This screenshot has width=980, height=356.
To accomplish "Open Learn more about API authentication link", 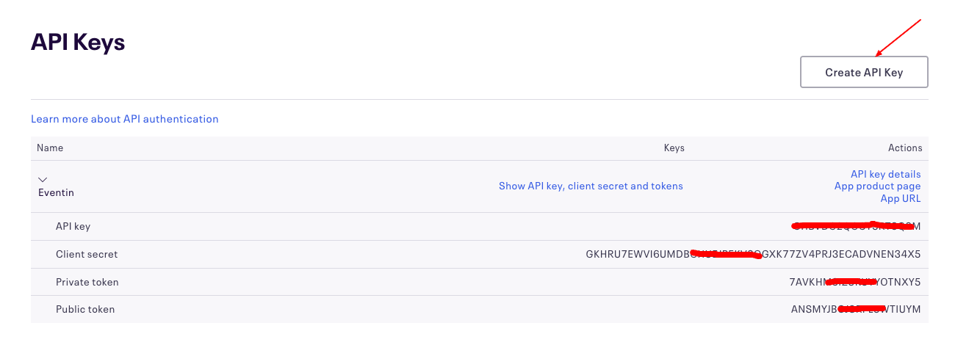I will coord(124,119).
